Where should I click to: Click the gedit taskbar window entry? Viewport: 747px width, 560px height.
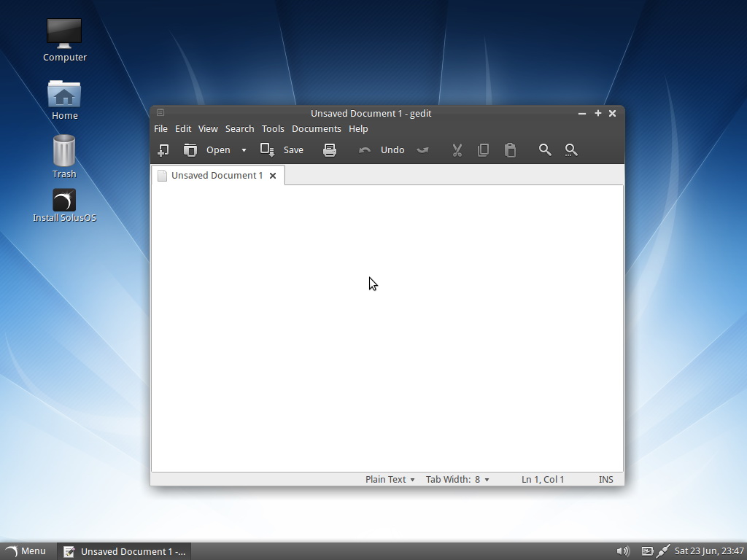pos(124,551)
